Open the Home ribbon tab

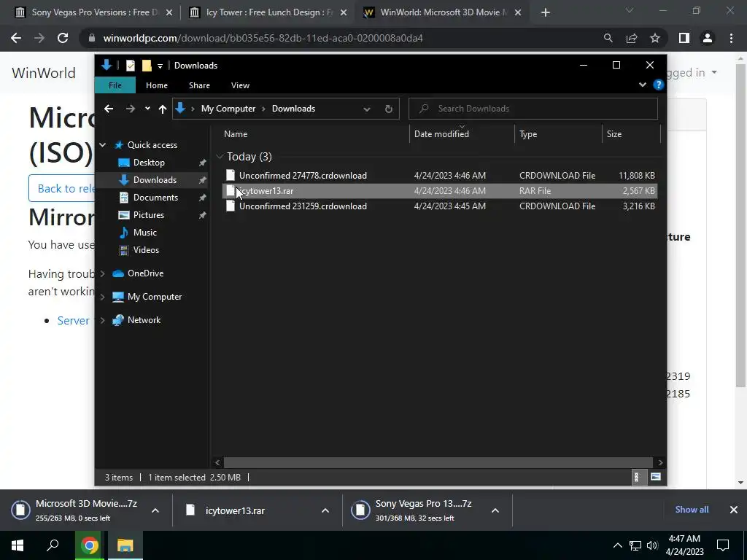pyautogui.click(x=157, y=85)
